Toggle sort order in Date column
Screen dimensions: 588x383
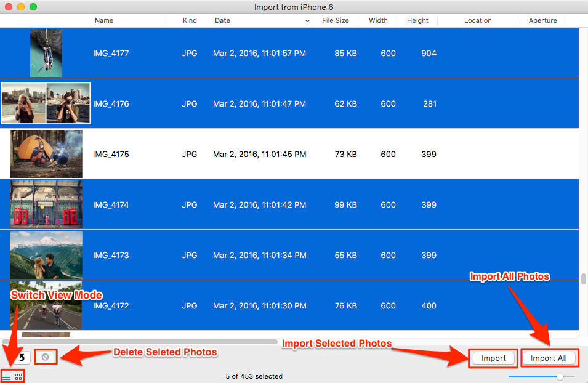(307, 20)
